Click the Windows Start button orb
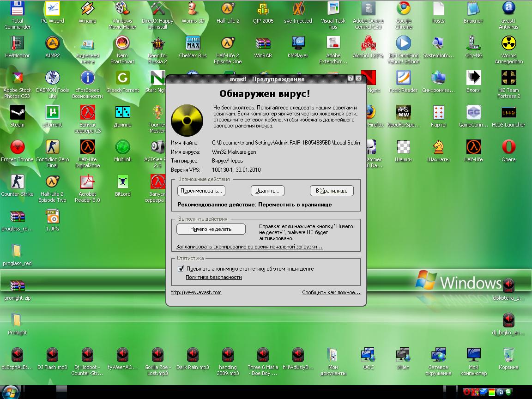This screenshot has height=399, width=532. pyautogui.click(x=10, y=392)
